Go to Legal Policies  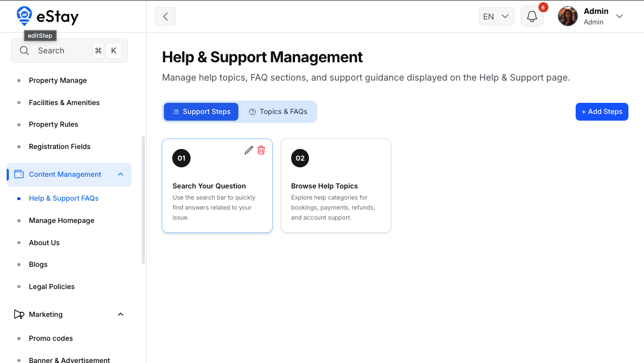pos(52,287)
